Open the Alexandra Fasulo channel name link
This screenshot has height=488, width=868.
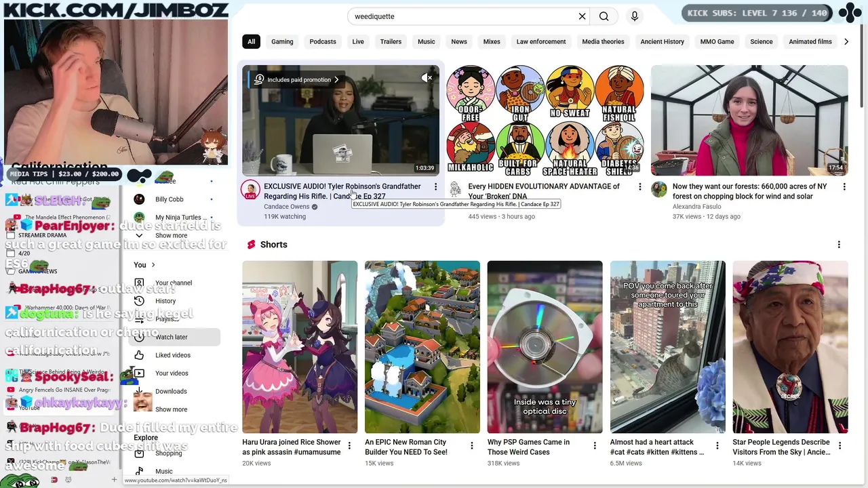coord(696,207)
